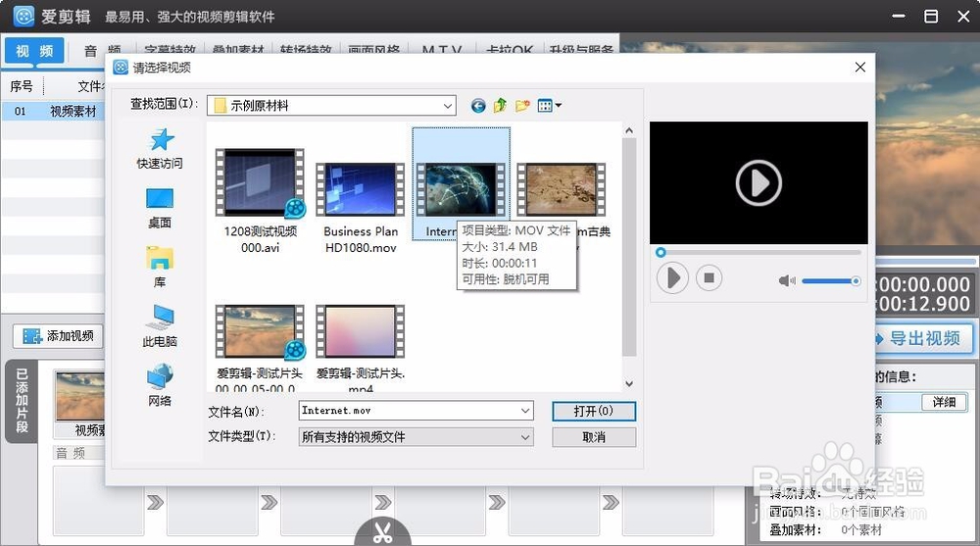Image resolution: width=980 pixels, height=546 pixels.
Task: Click the 爱剪辑 app logo icon
Action: pyautogui.click(x=24, y=16)
